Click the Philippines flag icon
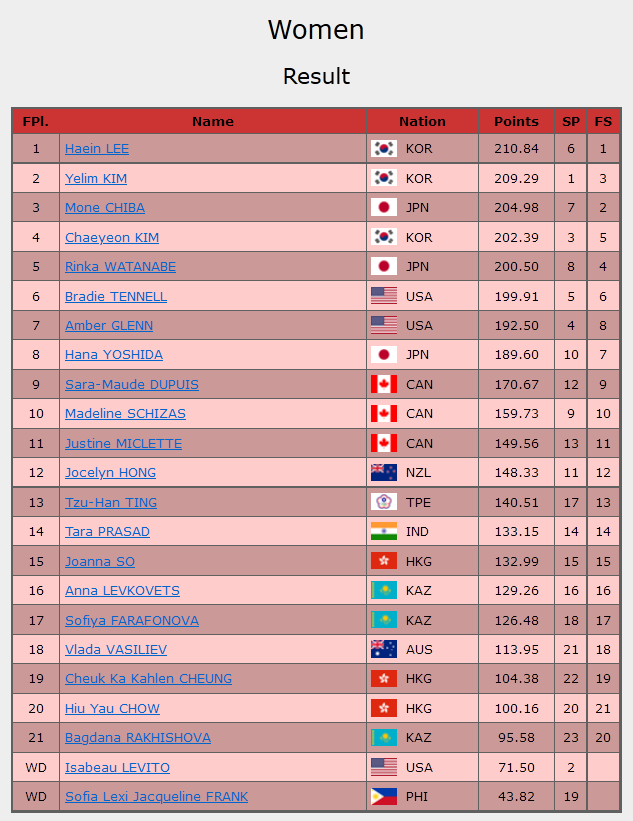The width and height of the screenshot is (633, 821). pyautogui.click(x=383, y=797)
